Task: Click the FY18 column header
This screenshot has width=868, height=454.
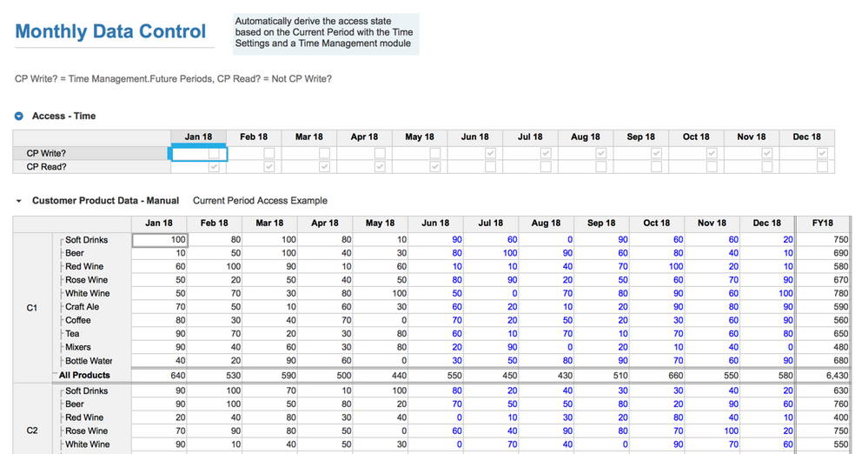Action: 822,224
